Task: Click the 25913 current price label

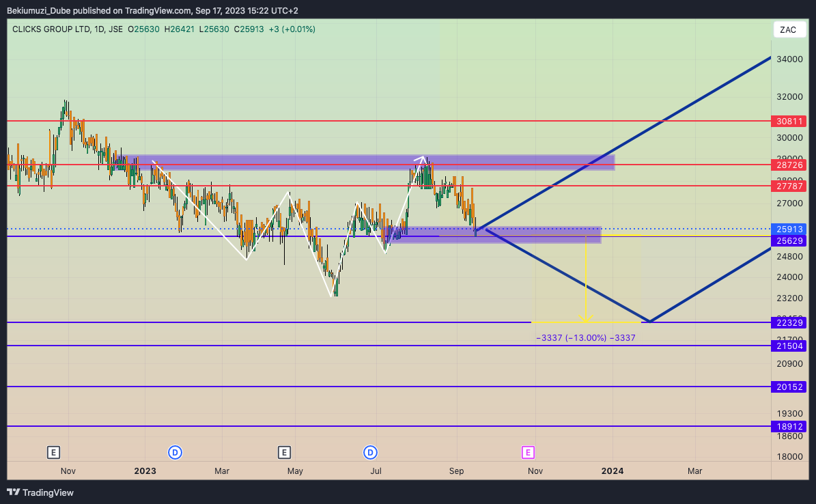Action: pos(789,229)
